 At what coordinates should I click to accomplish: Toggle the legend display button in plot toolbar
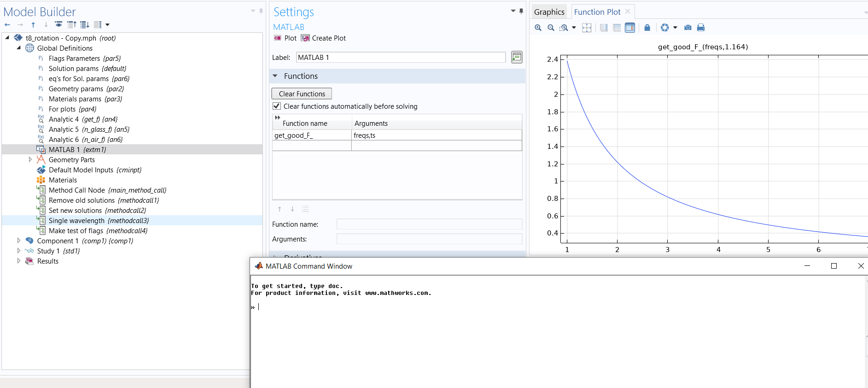630,28
